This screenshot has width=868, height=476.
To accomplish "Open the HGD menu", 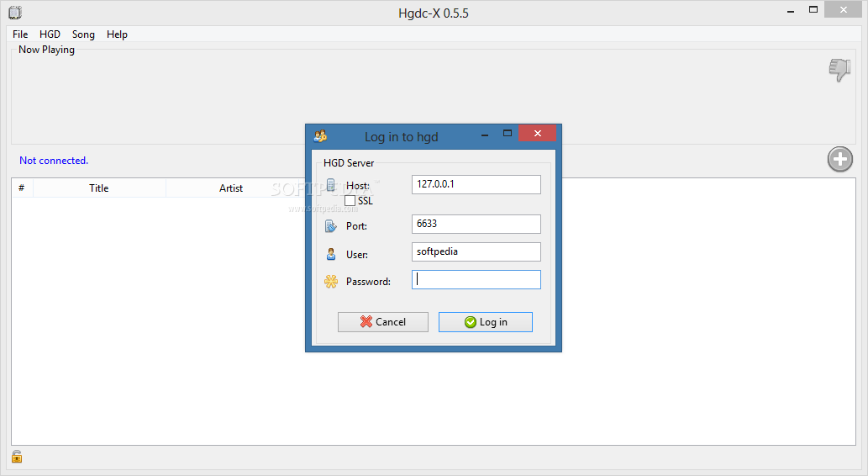I will 50,34.
